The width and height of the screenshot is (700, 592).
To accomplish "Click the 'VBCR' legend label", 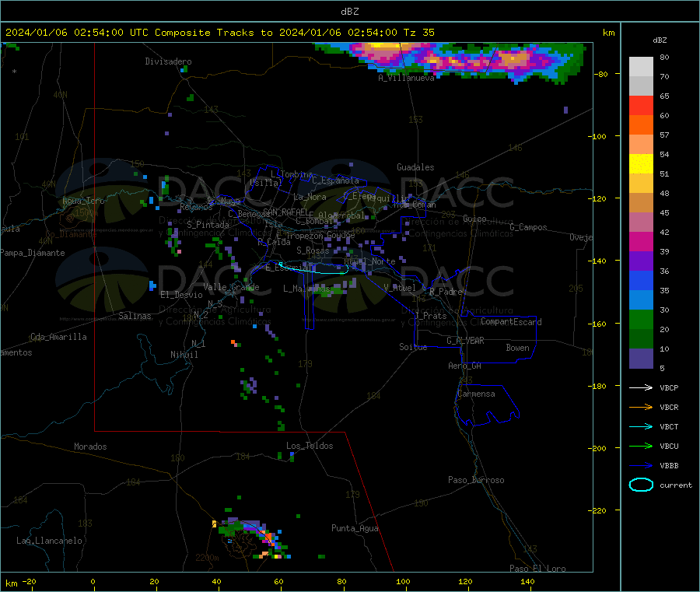I will [x=669, y=407].
